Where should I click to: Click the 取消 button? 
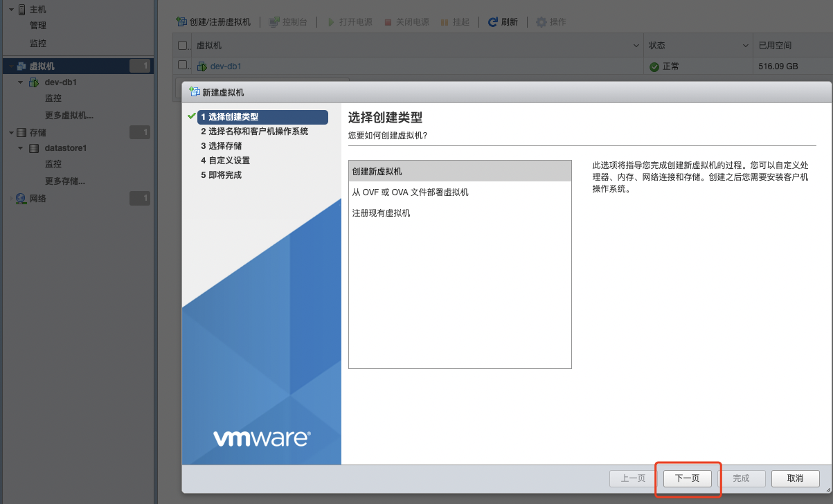(x=795, y=478)
